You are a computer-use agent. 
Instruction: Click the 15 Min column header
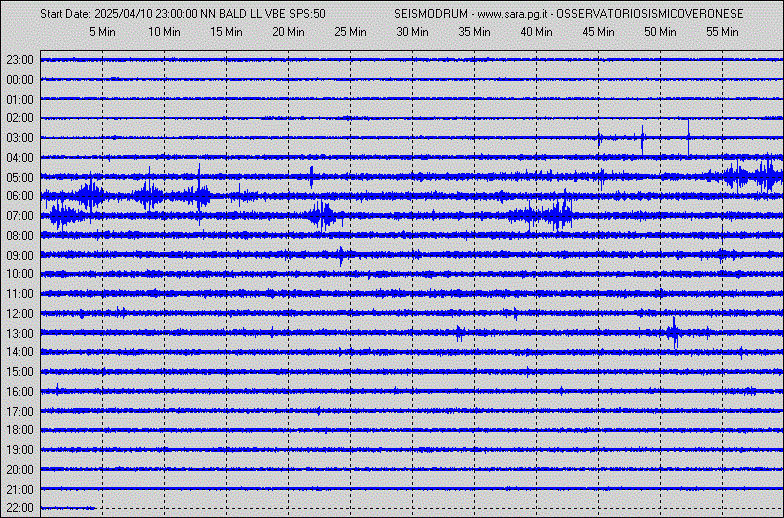(x=226, y=32)
